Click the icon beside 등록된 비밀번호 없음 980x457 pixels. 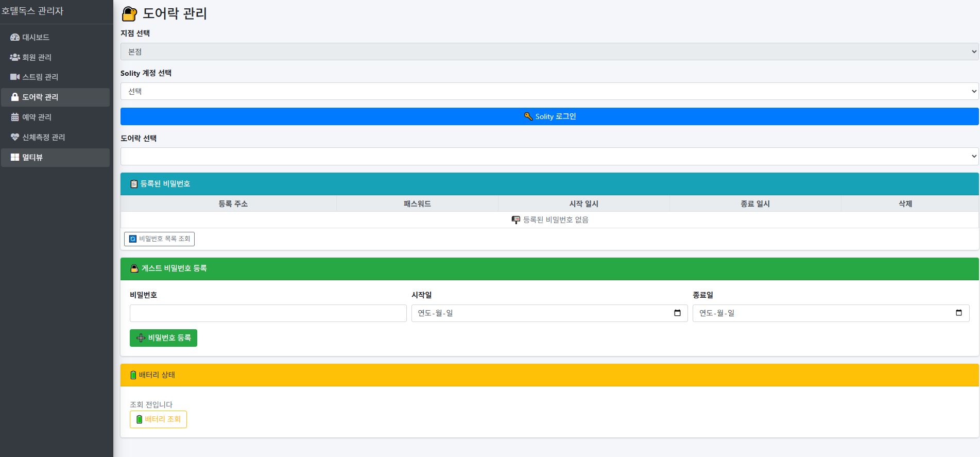tap(516, 220)
